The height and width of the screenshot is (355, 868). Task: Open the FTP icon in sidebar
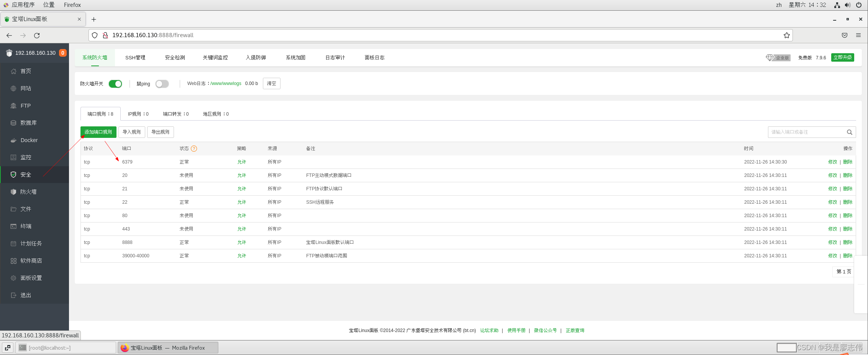[13, 106]
